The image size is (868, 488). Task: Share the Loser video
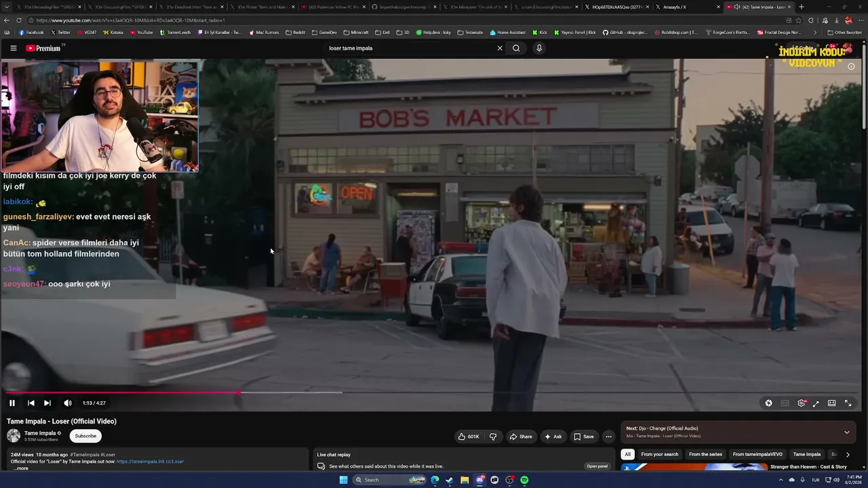[521, 436]
